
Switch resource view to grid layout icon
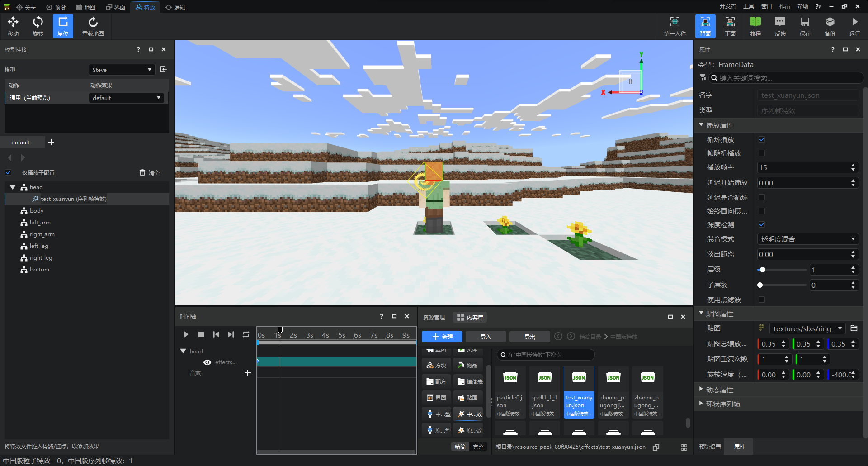(684, 447)
